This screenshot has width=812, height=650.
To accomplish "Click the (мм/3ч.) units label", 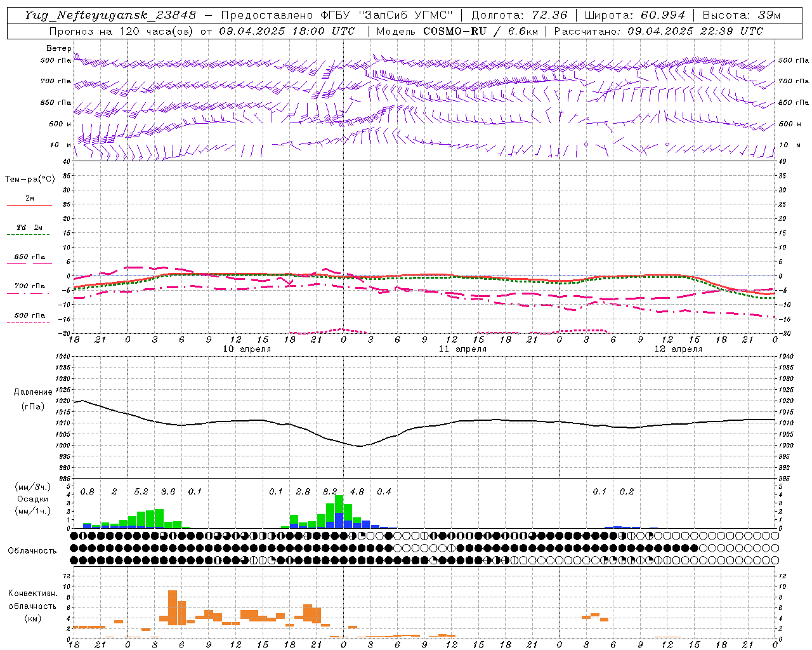I will click(x=32, y=487).
